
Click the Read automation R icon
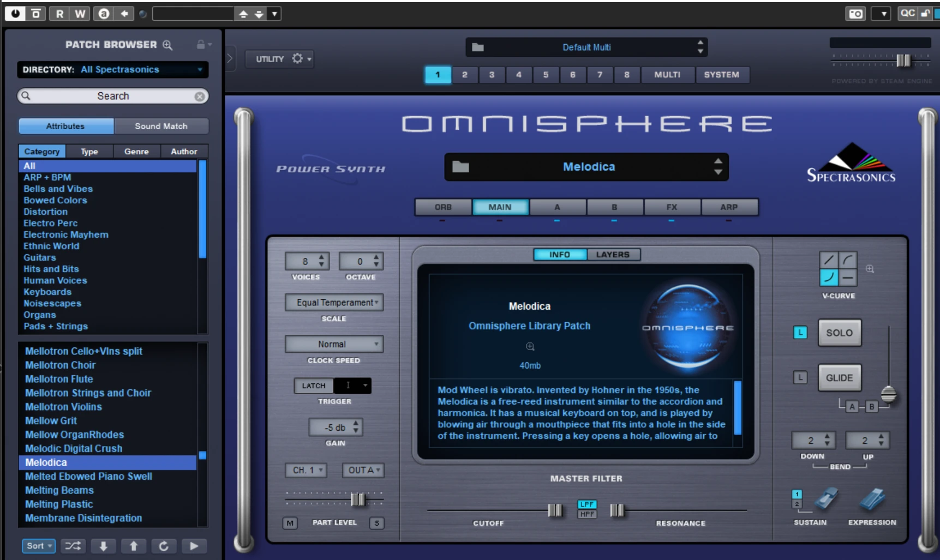point(59,14)
